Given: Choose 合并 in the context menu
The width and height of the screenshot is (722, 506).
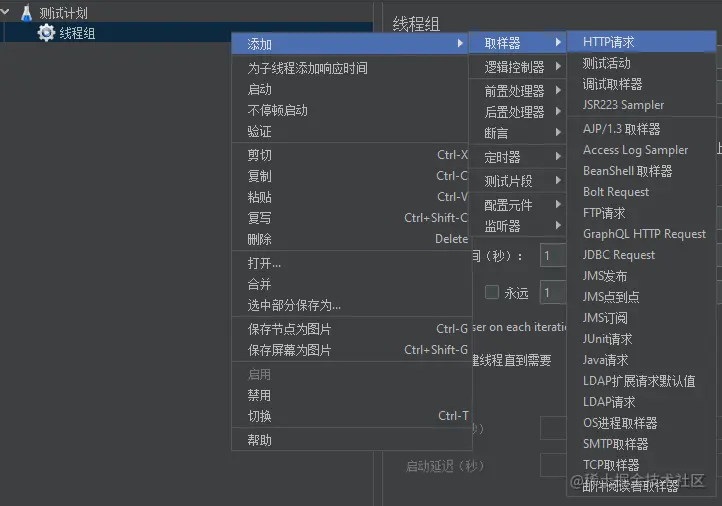Looking at the screenshot, I should click(352, 284).
